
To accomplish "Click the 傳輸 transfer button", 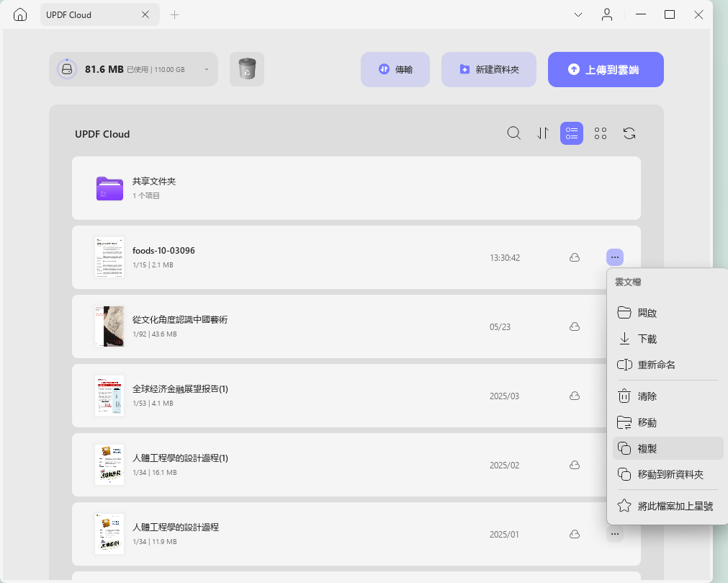I will click(395, 69).
